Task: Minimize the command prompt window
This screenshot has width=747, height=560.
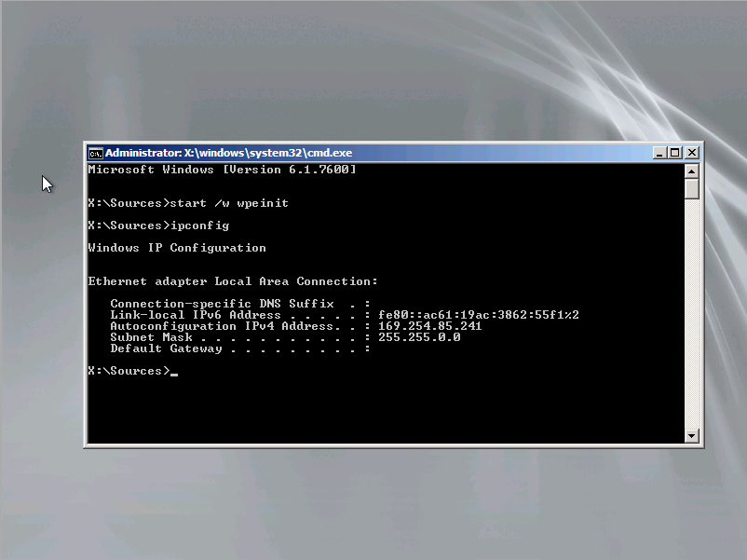Action: coord(659,153)
